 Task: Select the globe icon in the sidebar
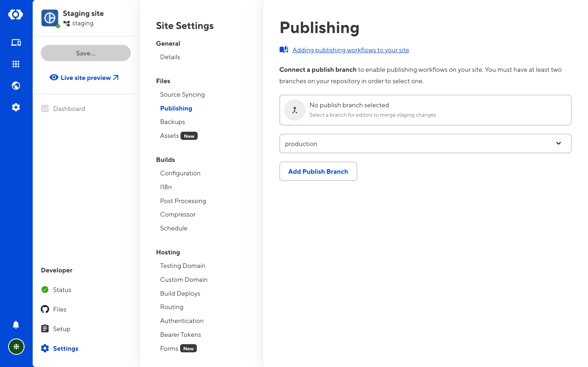point(16,85)
